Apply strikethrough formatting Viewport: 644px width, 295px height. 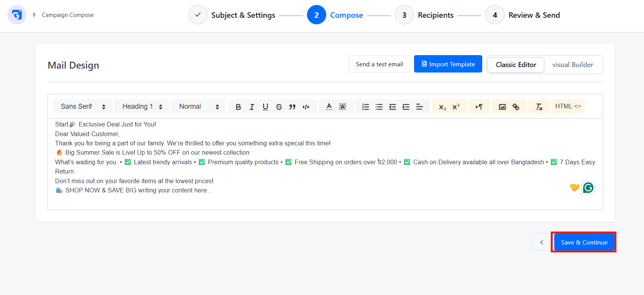pos(279,107)
